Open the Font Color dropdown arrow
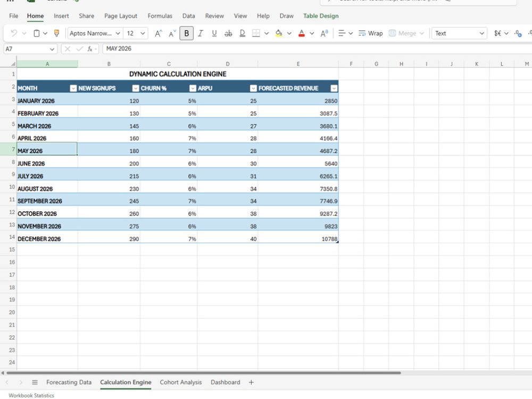This screenshot has height=399, width=532. (312, 33)
